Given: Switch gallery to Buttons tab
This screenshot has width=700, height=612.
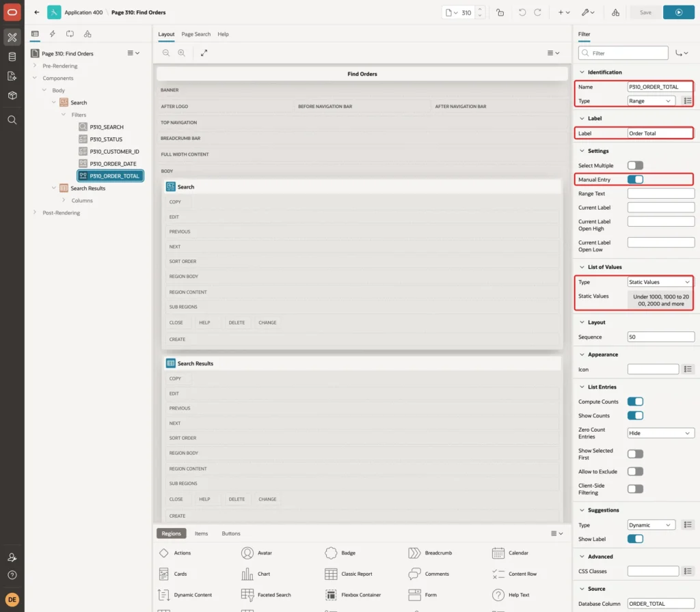Looking at the screenshot, I should click(x=231, y=533).
